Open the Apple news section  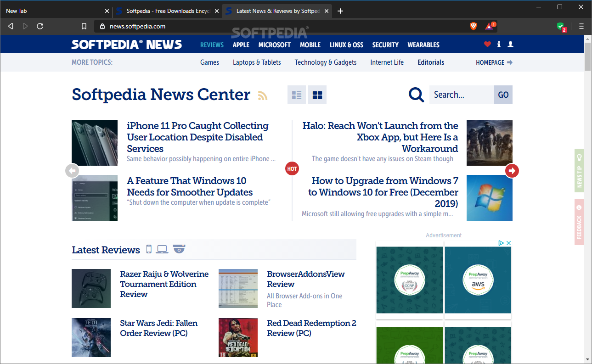pos(241,45)
